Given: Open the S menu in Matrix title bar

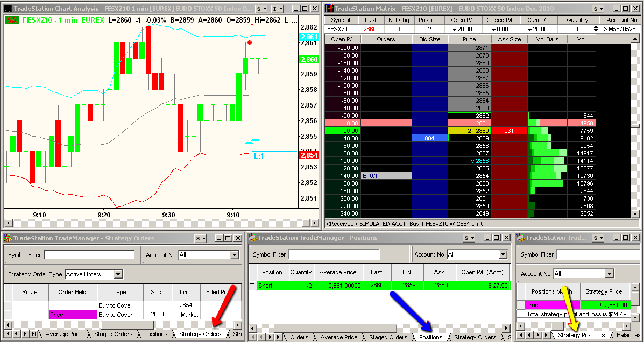Looking at the screenshot, I should 598,8.
